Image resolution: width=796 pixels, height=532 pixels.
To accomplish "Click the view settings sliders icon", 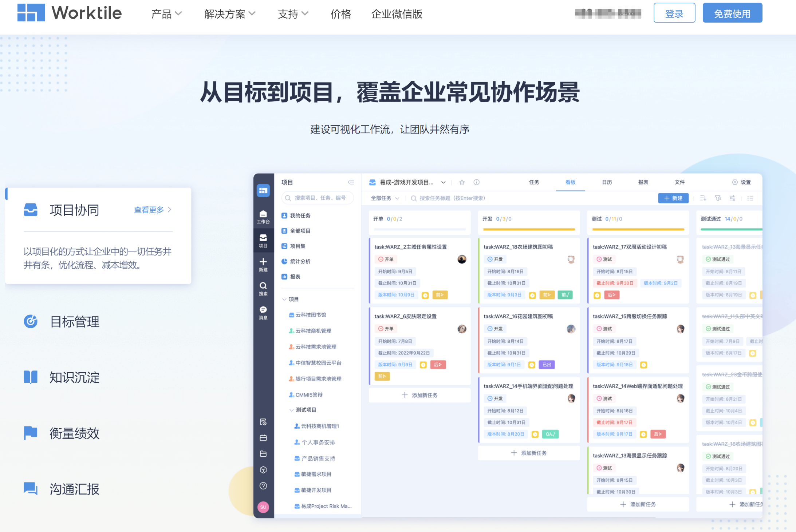I will [x=732, y=198].
